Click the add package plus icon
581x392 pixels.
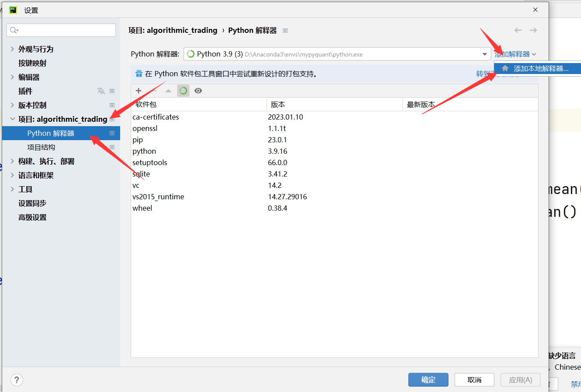pos(139,91)
